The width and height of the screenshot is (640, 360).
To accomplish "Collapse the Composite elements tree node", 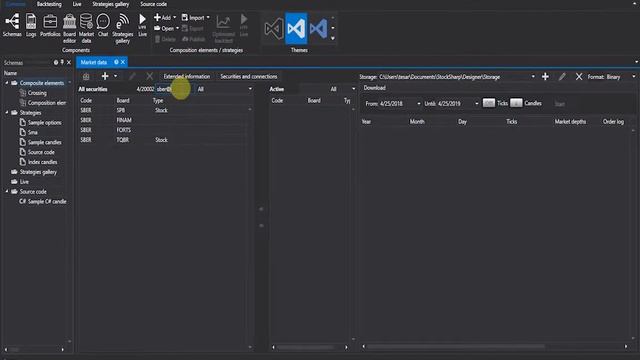I will pos(7,83).
